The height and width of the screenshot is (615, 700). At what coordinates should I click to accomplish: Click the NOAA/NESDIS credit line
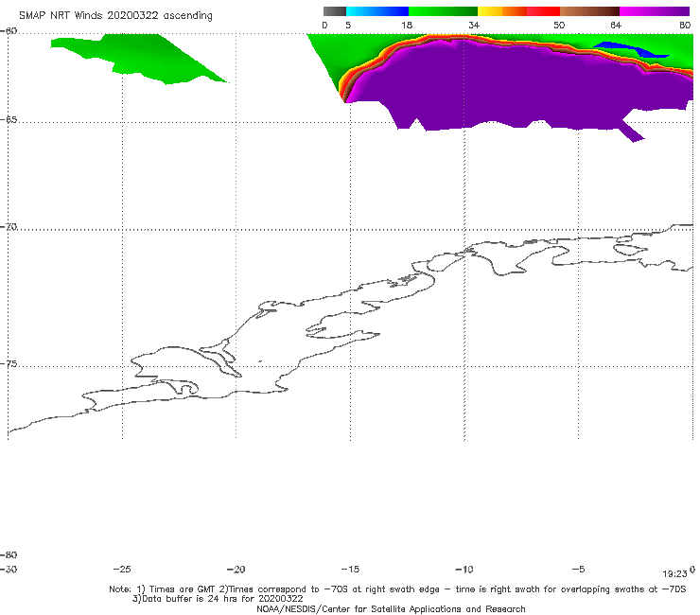391,608
